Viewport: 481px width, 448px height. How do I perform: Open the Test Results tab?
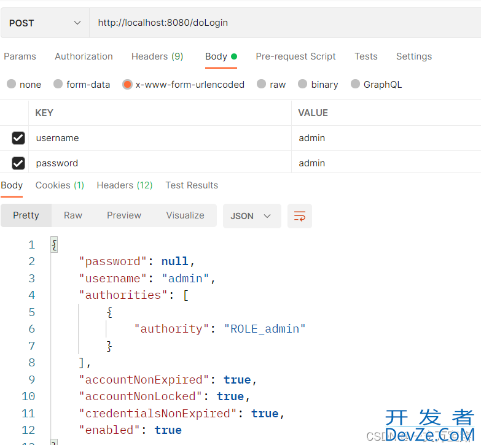tap(192, 185)
